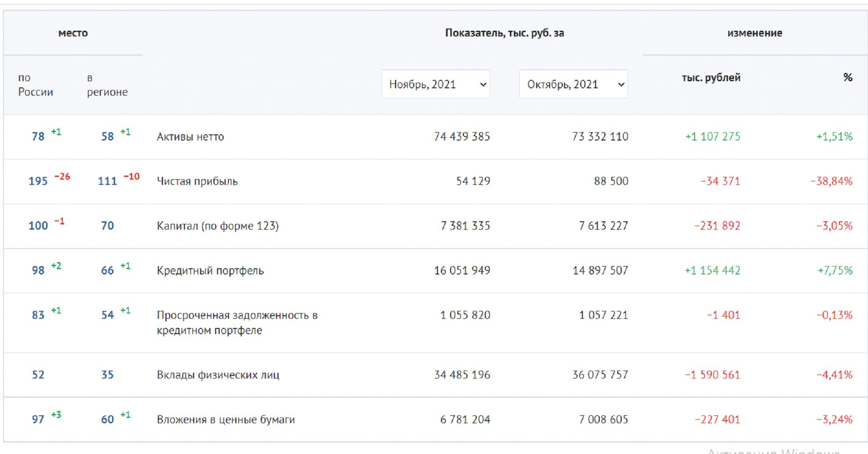The height and width of the screenshot is (454, 868).
Task: Select region rank 58 for Активы нетто
Action: click(108, 137)
